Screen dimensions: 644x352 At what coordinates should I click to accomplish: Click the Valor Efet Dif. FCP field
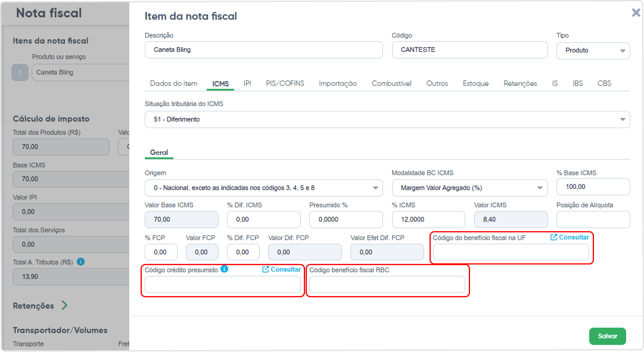(x=387, y=252)
